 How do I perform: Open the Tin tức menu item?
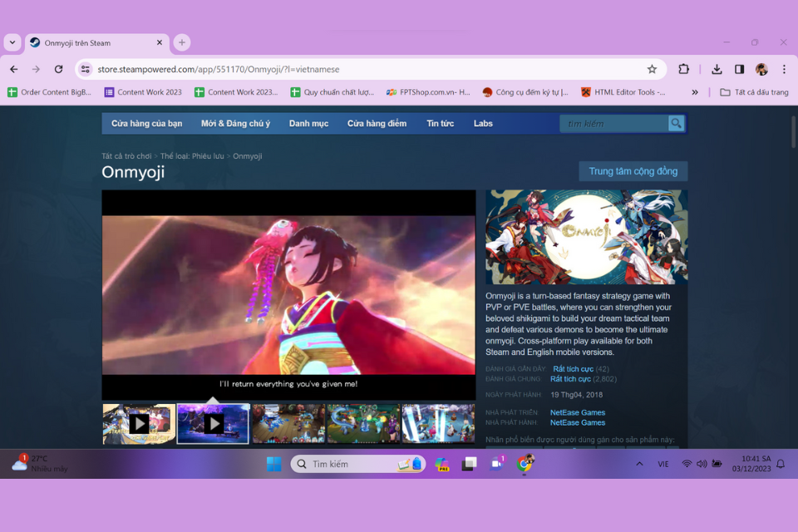point(441,124)
